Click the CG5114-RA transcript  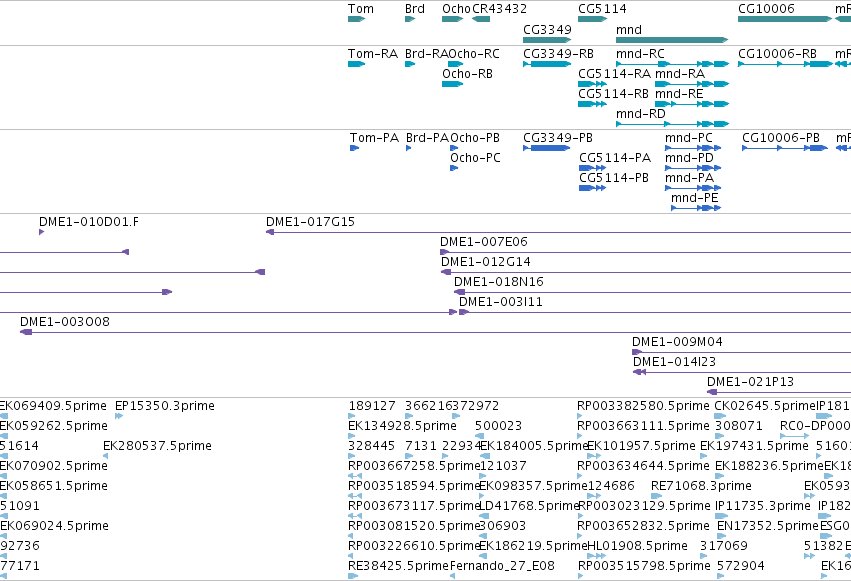pos(593,84)
